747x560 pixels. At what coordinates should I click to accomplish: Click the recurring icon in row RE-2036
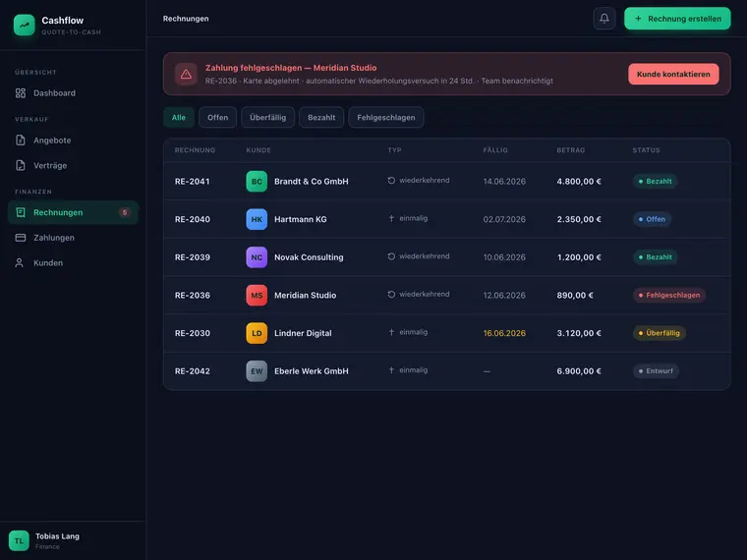click(x=391, y=295)
